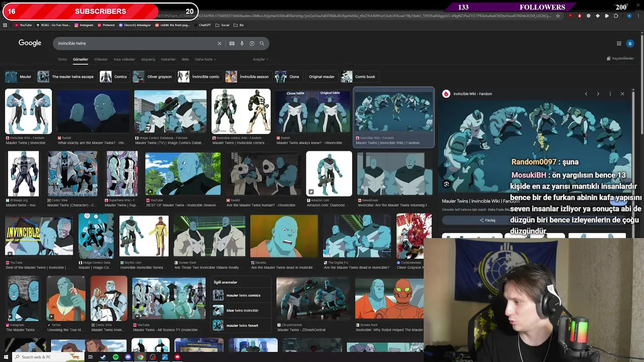This screenshot has width=644, height=362.
Task: Select the Görseller tab
Action: click(80, 59)
